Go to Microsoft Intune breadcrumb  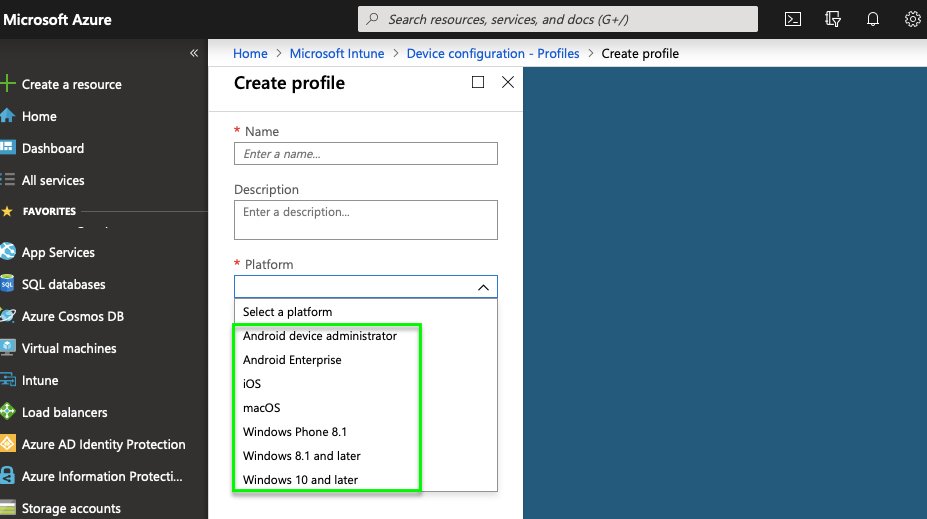point(337,53)
